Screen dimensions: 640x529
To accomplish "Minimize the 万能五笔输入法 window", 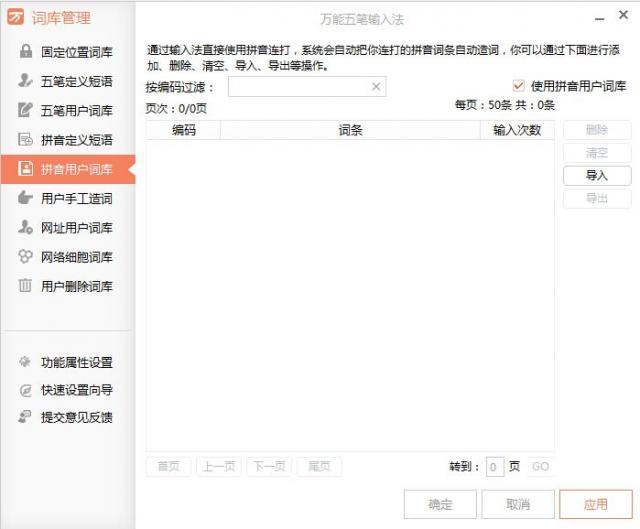I will pyautogui.click(x=599, y=18).
